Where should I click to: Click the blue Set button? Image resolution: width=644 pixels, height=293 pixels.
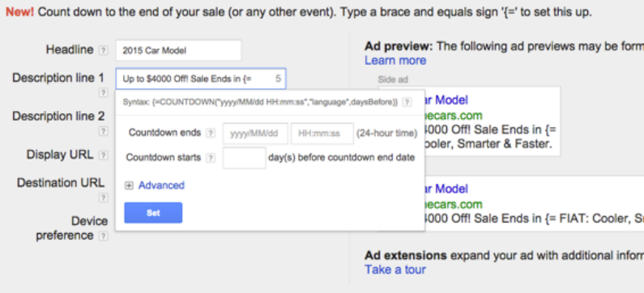pos(153,213)
